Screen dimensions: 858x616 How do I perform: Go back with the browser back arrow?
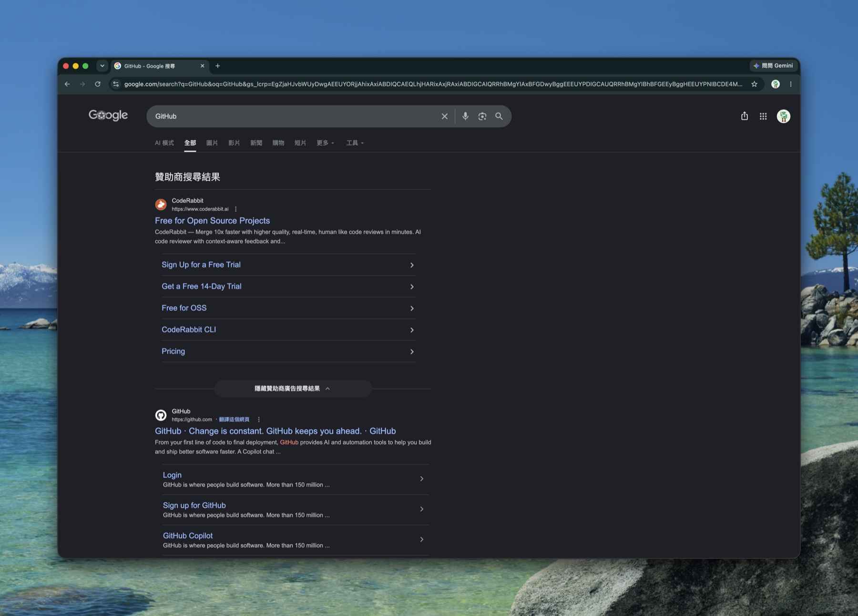coord(67,84)
